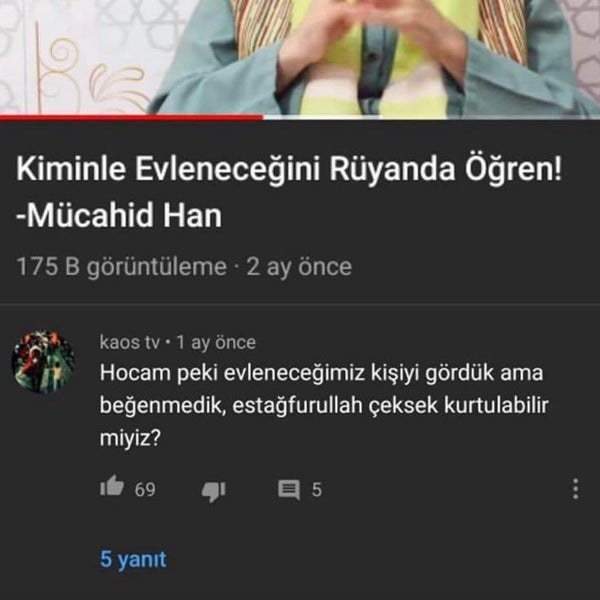Select the comment text starting with Hocam
This screenshot has height=600, width=600.
(324, 405)
